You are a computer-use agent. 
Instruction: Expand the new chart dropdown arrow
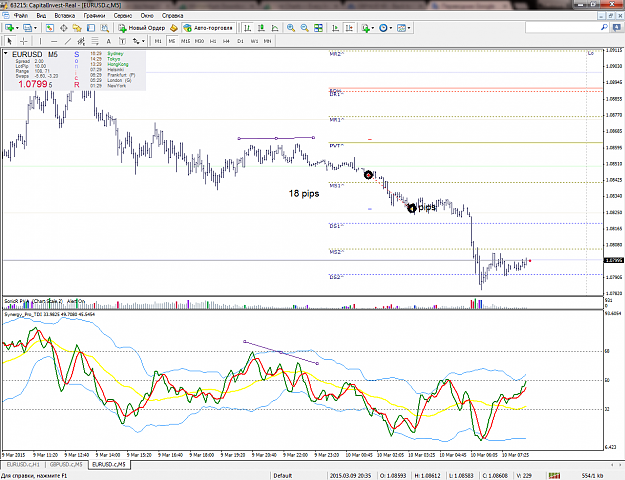click(x=17, y=28)
